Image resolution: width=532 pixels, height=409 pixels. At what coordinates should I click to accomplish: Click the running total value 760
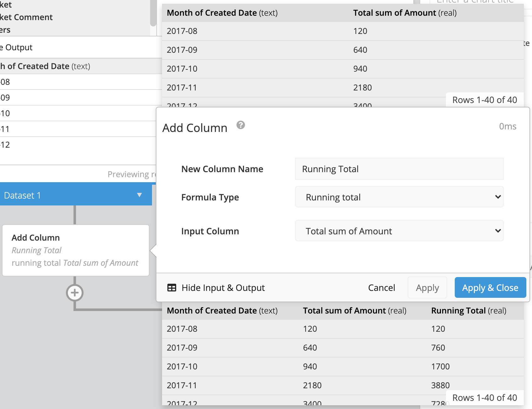[x=438, y=348]
